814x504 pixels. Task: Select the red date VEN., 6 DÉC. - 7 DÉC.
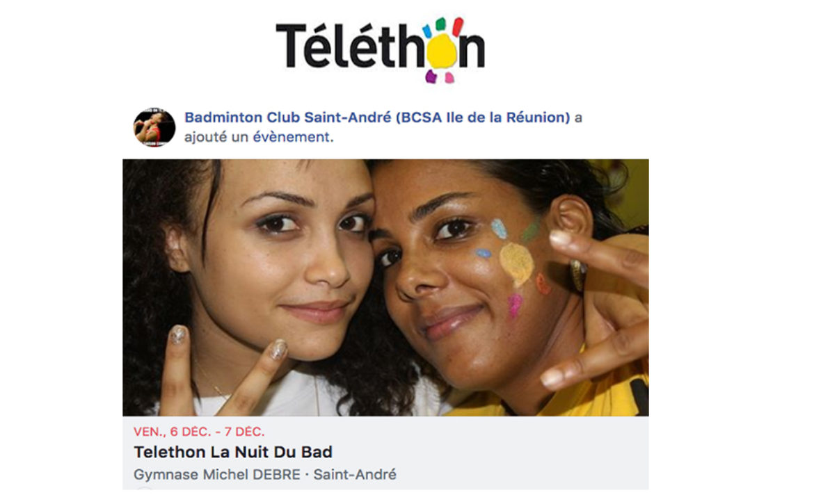pyautogui.click(x=199, y=432)
